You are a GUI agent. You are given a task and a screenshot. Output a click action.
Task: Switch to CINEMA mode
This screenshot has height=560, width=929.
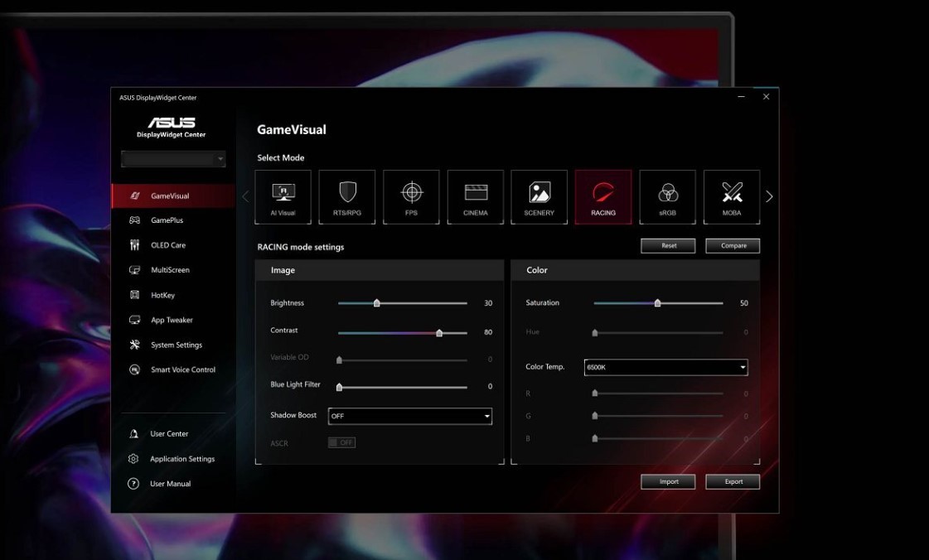point(475,197)
